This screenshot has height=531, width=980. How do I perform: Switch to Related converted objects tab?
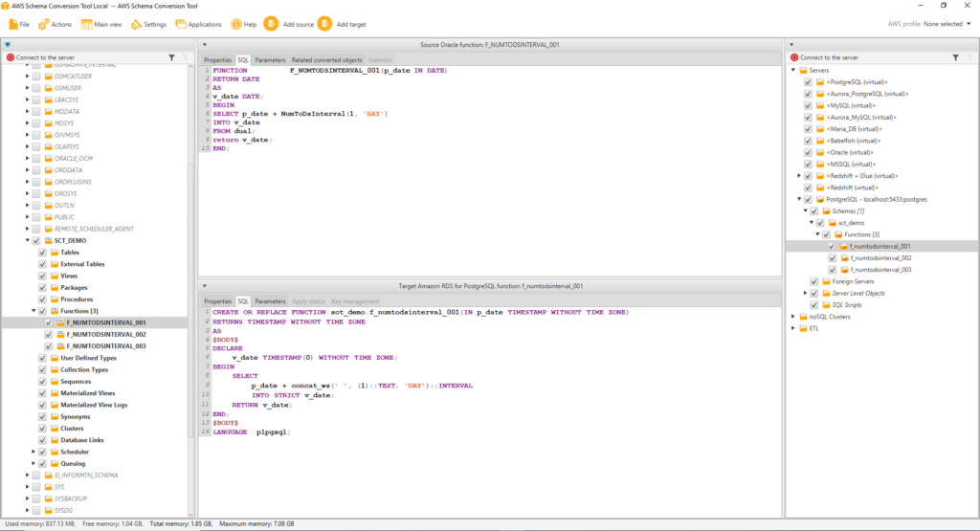[x=326, y=60]
